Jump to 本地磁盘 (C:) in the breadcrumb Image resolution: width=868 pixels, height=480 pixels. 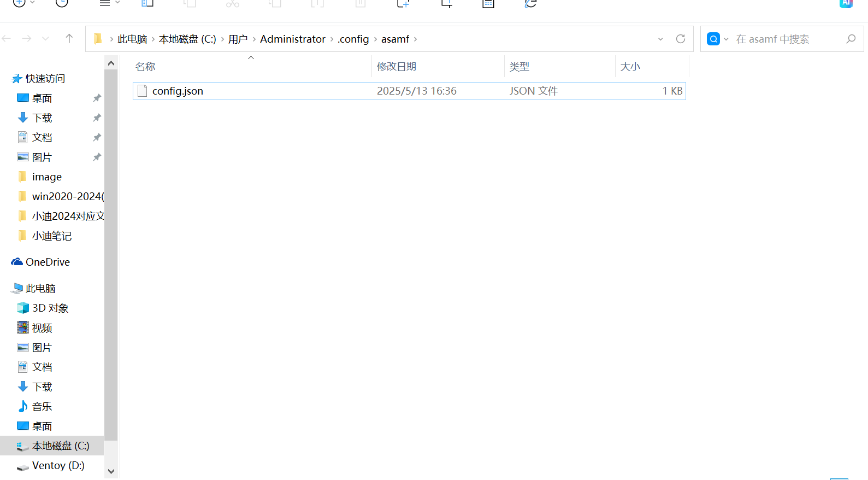(x=187, y=39)
